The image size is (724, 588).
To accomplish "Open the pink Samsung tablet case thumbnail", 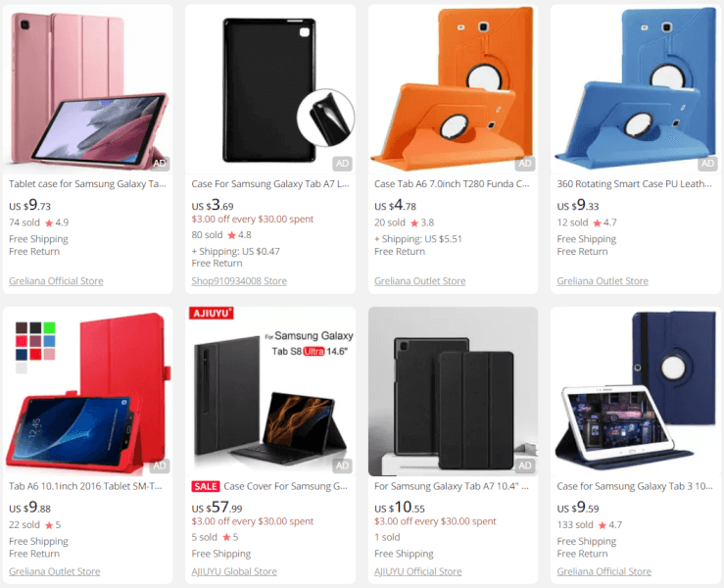I will (x=88, y=89).
